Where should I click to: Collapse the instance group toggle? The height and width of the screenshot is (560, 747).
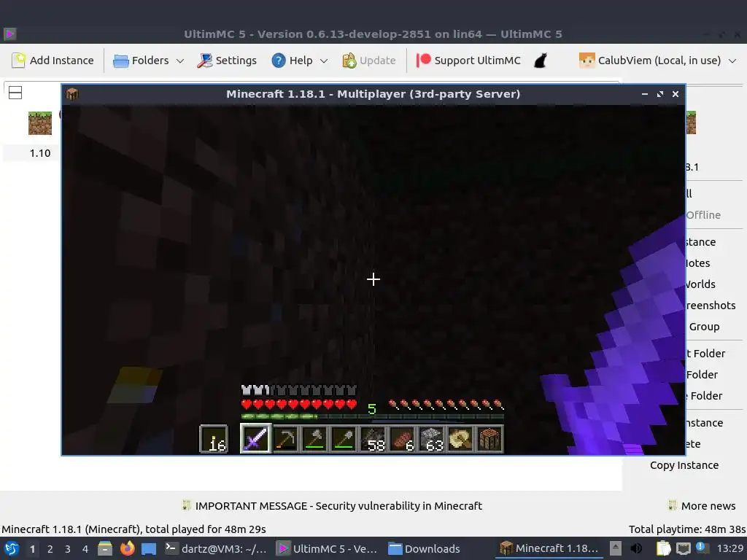[15, 93]
